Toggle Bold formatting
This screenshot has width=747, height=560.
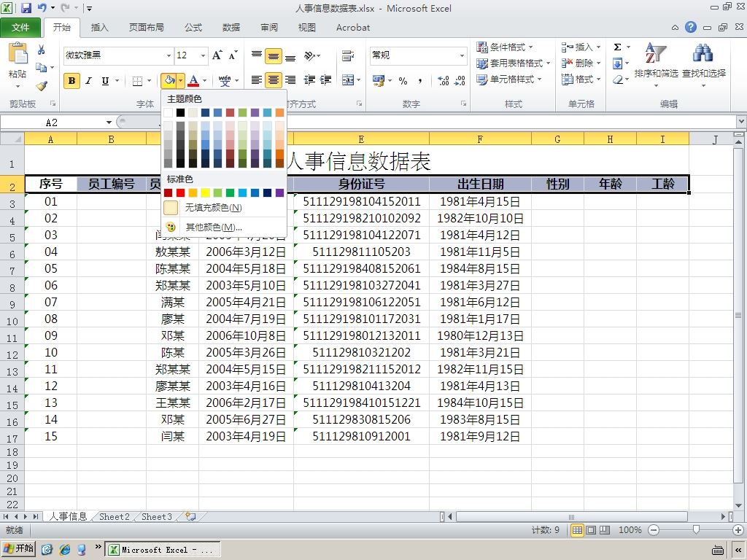pyautogui.click(x=72, y=80)
